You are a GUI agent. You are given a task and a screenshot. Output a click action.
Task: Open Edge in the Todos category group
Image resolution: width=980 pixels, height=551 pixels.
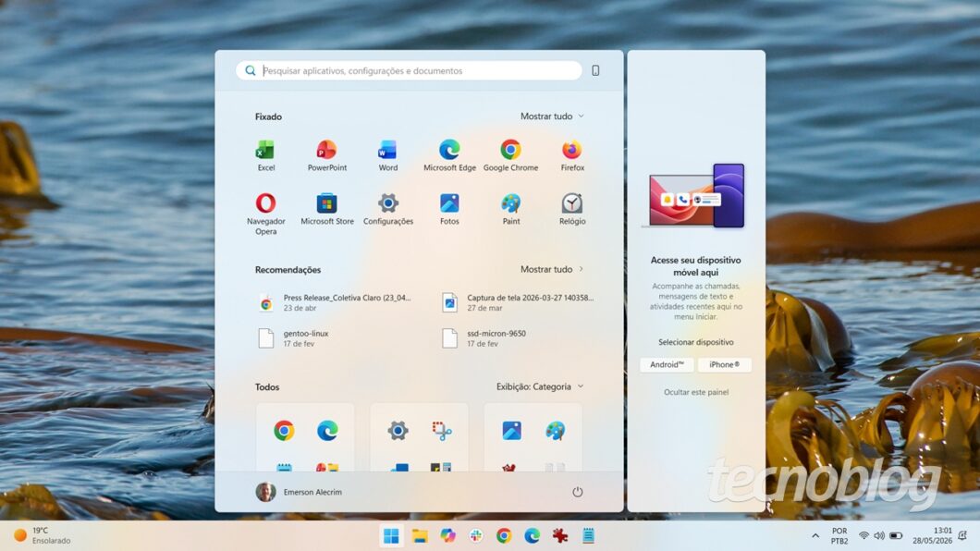point(327,431)
